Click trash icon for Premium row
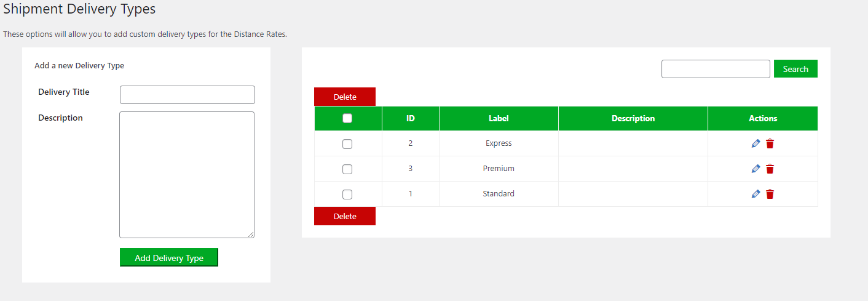 coord(770,169)
